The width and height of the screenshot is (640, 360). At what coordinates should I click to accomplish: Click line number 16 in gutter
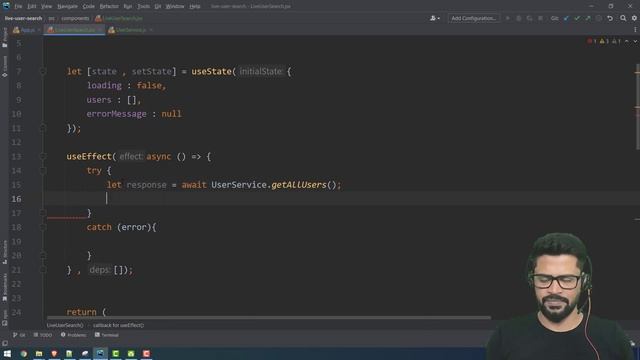tap(16, 199)
